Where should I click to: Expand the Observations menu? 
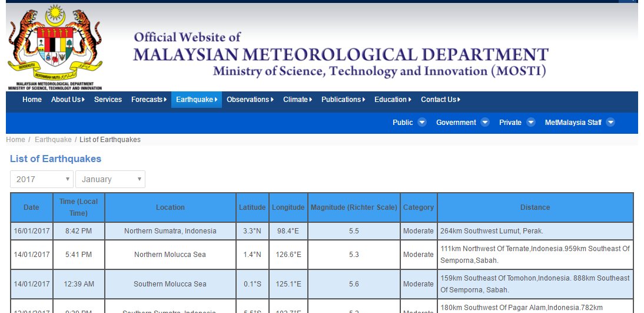[x=250, y=100]
